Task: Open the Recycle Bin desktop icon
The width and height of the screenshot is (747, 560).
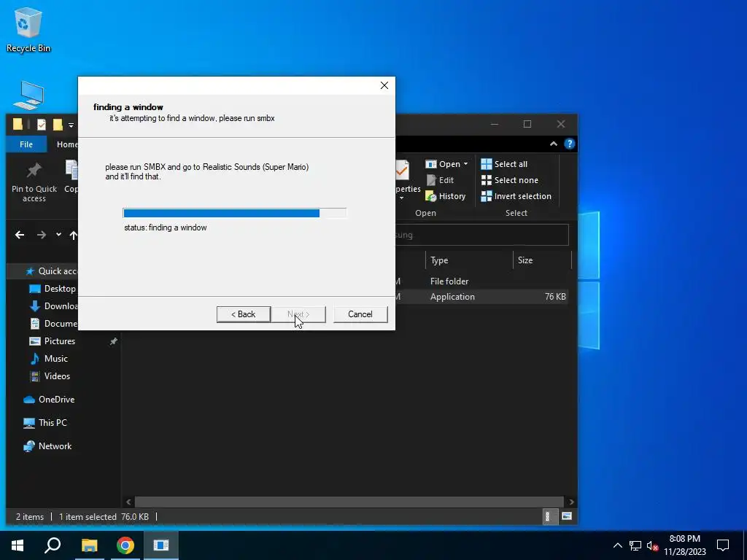Action: pyautogui.click(x=28, y=29)
